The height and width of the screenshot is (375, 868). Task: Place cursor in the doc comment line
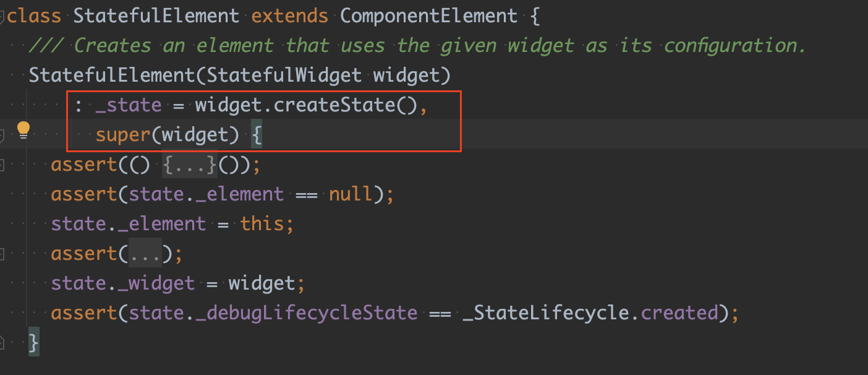coord(417,46)
